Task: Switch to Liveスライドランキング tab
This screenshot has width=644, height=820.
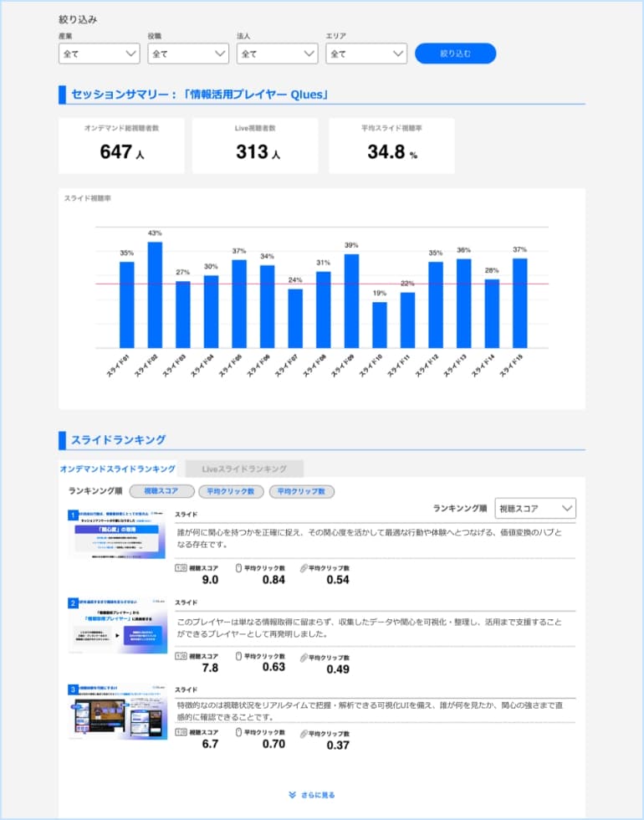Action: [x=244, y=469]
